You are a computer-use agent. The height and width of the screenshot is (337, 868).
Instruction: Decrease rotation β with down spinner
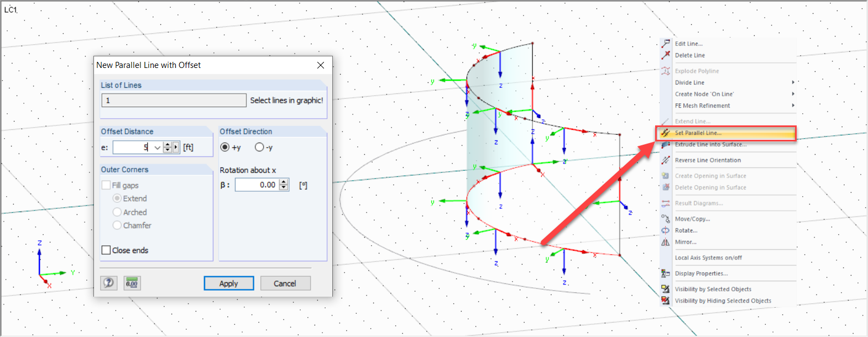pos(284,188)
